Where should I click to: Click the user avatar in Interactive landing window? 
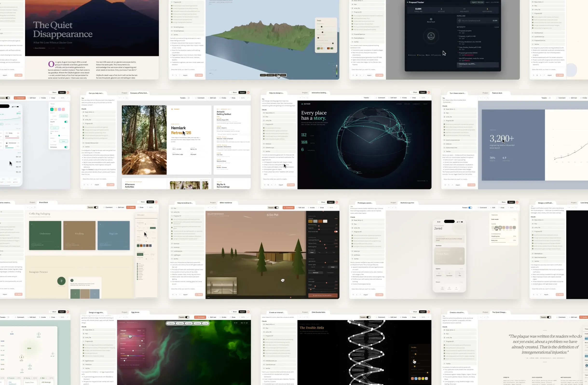click(x=429, y=92)
